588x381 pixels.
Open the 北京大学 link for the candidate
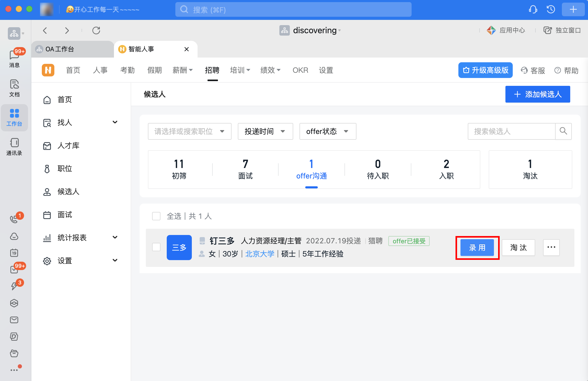click(x=260, y=254)
